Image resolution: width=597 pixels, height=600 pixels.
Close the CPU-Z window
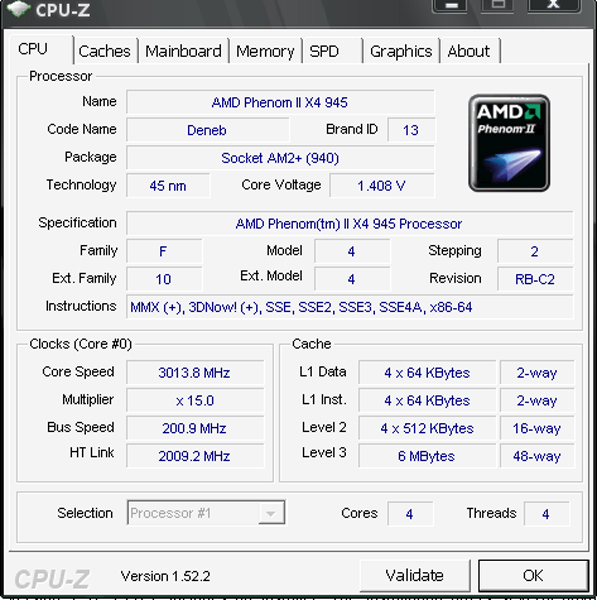554,5
